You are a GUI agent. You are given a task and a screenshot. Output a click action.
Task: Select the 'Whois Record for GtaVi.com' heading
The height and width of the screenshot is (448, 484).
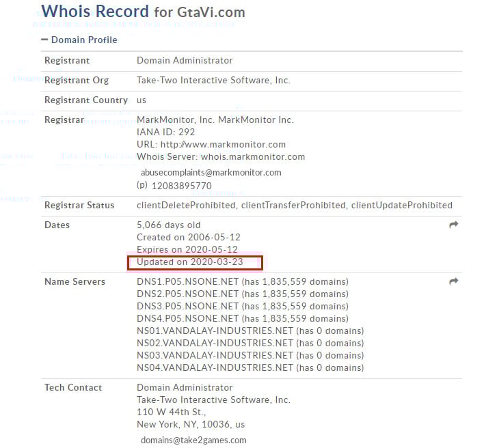tap(144, 12)
